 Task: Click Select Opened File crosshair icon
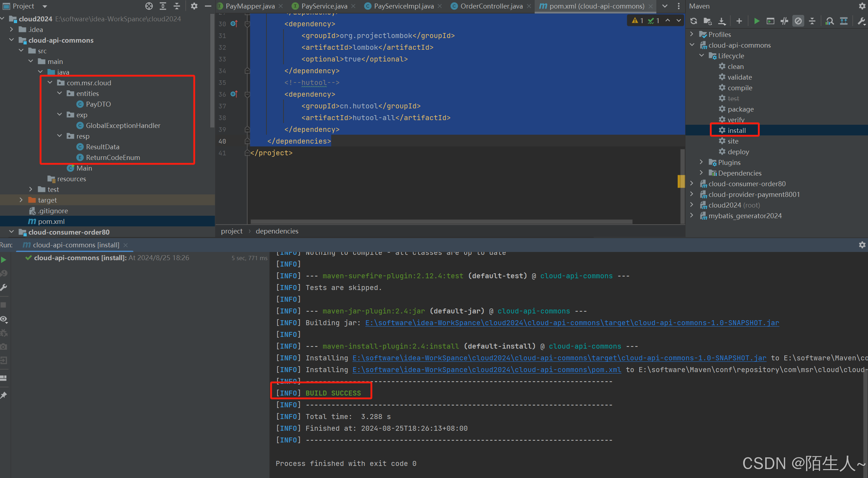pyautogui.click(x=149, y=6)
